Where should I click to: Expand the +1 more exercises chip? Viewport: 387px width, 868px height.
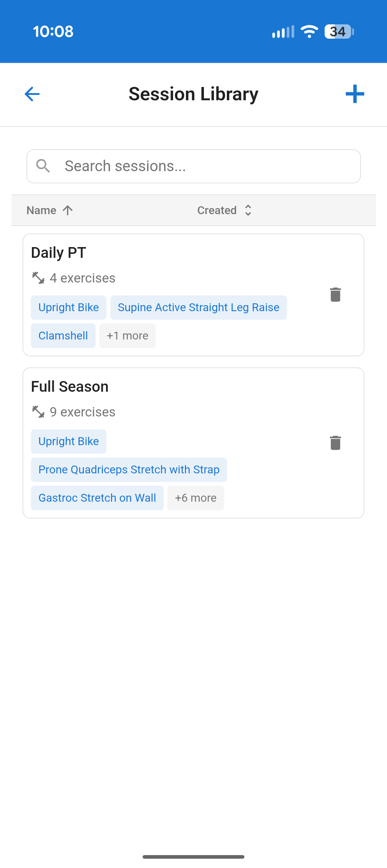point(127,336)
